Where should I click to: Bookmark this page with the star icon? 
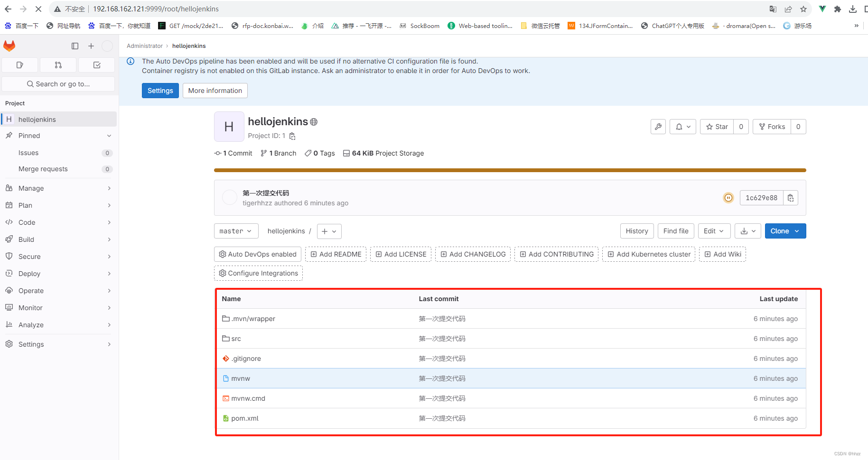tap(803, 9)
